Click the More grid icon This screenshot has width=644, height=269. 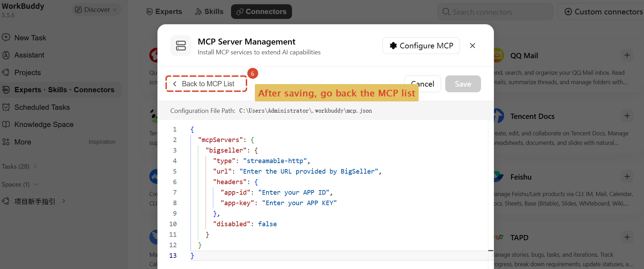(6, 142)
